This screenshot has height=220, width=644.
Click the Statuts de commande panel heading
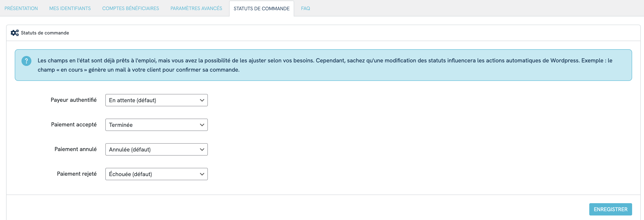(x=45, y=33)
